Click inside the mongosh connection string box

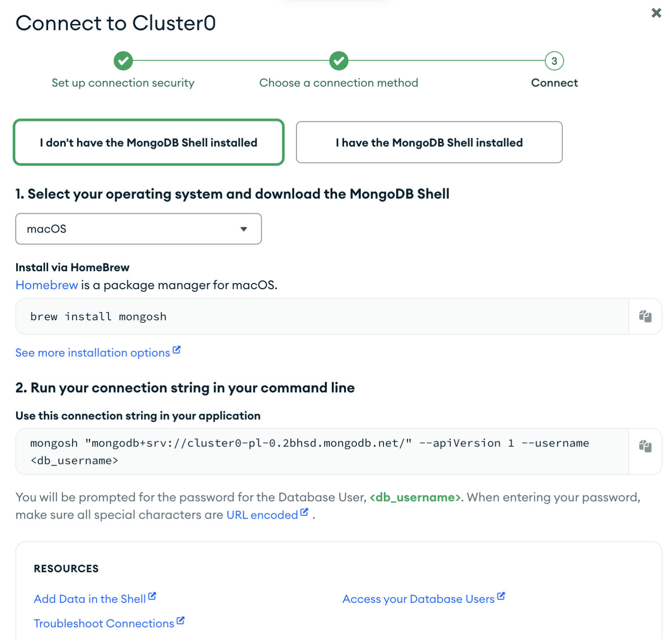click(x=322, y=452)
